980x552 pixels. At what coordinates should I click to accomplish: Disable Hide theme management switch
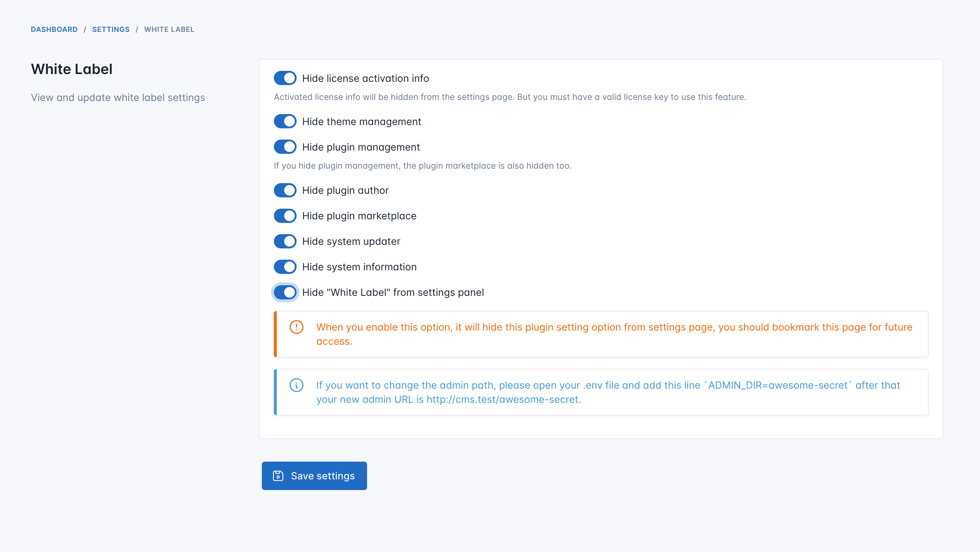(x=285, y=122)
